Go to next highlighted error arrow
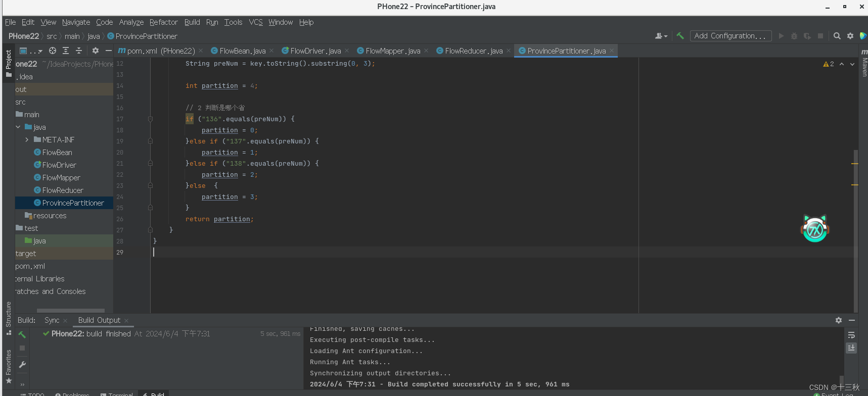This screenshot has width=868, height=396. tap(852, 64)
